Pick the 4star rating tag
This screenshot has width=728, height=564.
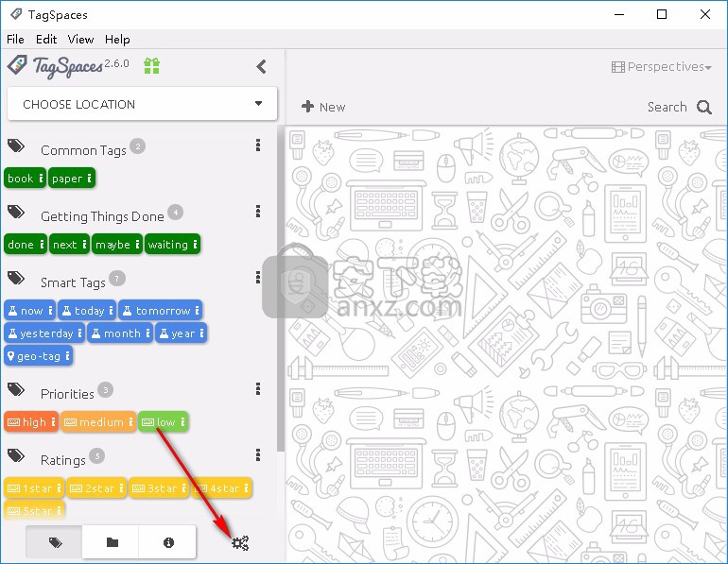click(221, 487)
